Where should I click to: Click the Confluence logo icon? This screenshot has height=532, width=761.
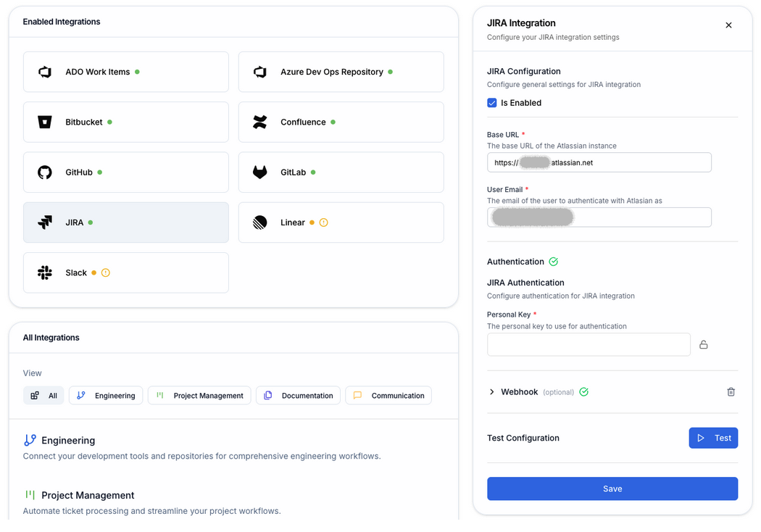(259, 122)
